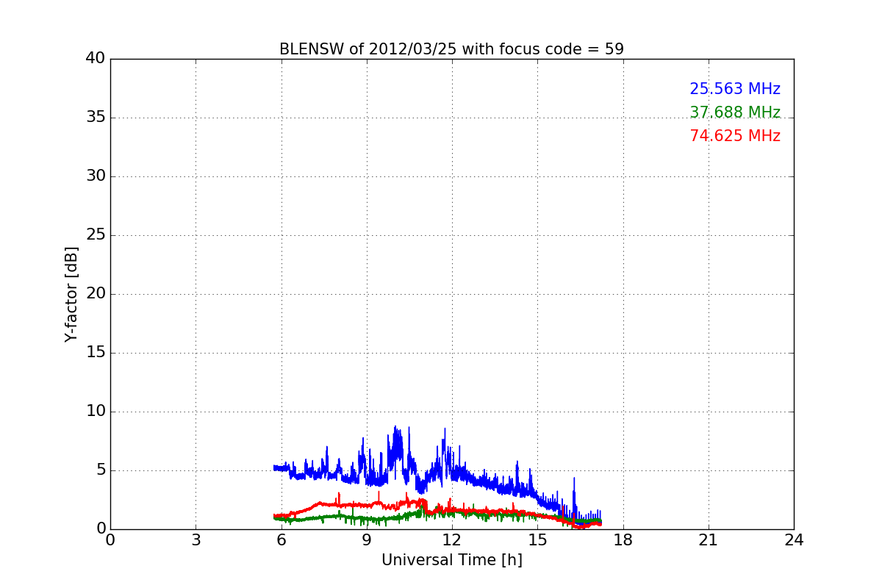Click the 'Universal Time [h]' axis label
This screenshot has width=882, height=588.
coord(452,560)
